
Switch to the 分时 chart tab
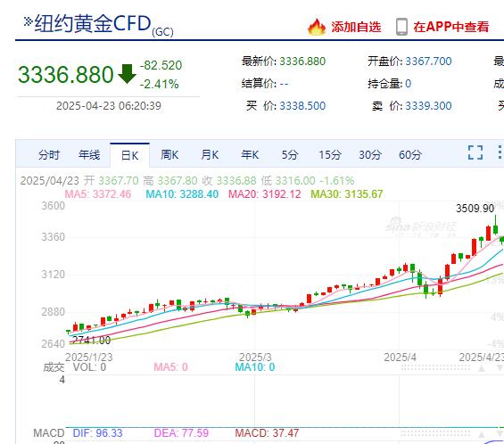pos(49,155)
